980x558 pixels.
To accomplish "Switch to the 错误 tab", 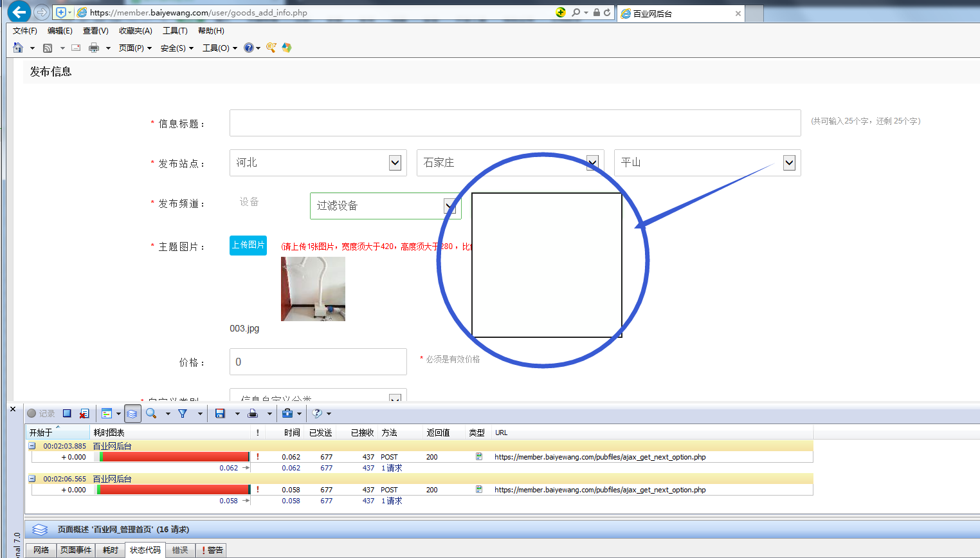I will [179, 550].
